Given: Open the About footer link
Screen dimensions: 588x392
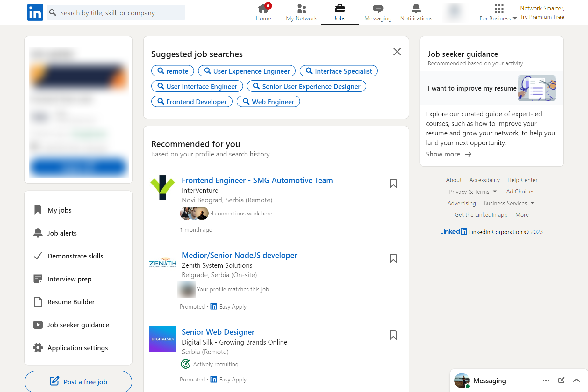Looking at the screenshot, I should click(454, 180).
